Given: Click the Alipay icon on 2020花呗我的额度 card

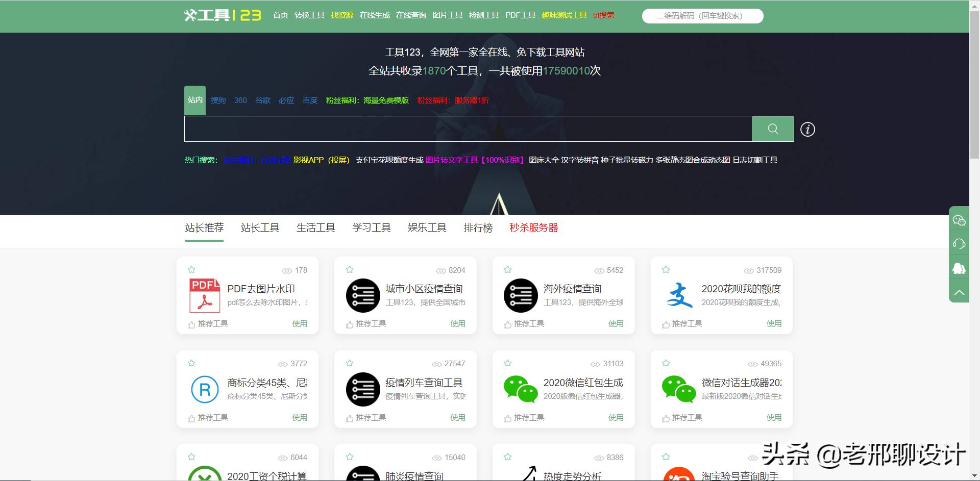Looking at the screenshot, I should tap(679, 295).
